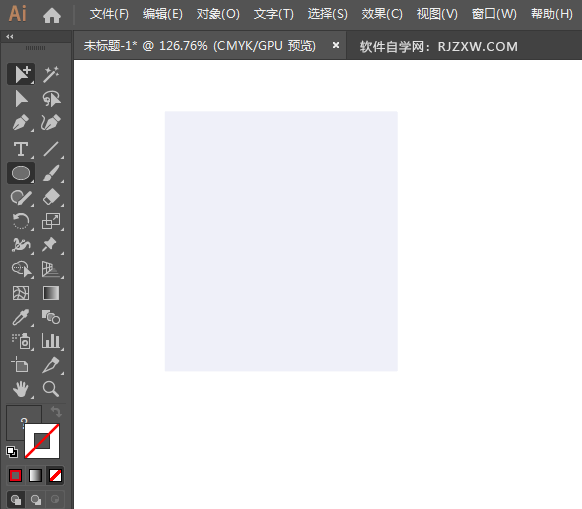Screen dimensions: 582x509
Task: Close the 未标题-1 document tab
Action: point(336,45)
